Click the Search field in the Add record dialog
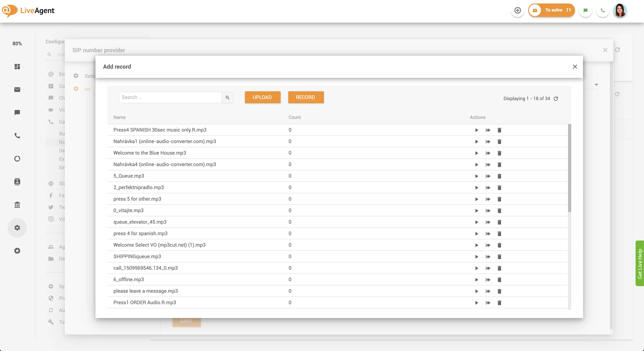The width and height of the screenshot is (644, 351). point(170,97)
